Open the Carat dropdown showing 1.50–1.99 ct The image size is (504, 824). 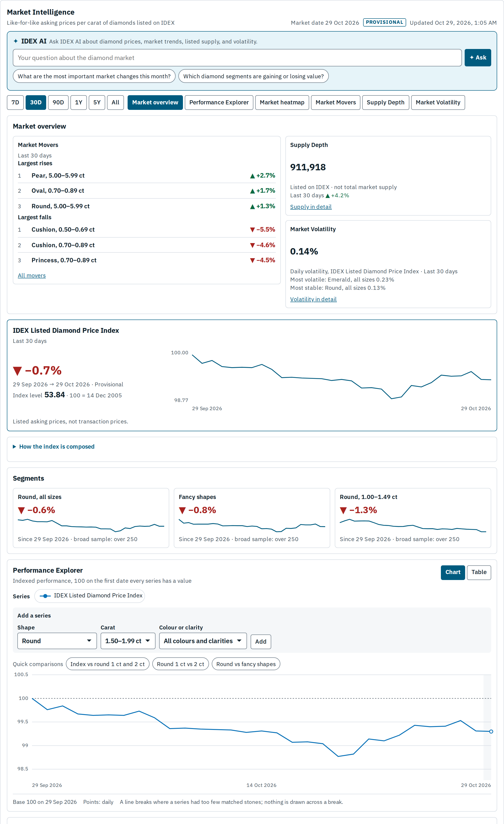click(128, 641)
